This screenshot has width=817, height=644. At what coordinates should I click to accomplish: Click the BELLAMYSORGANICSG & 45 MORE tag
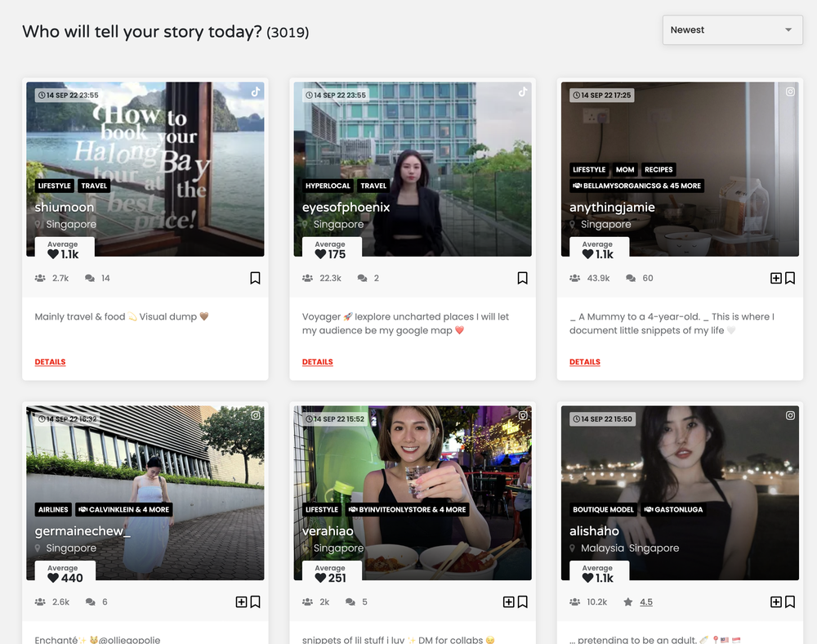coord(636,186)
